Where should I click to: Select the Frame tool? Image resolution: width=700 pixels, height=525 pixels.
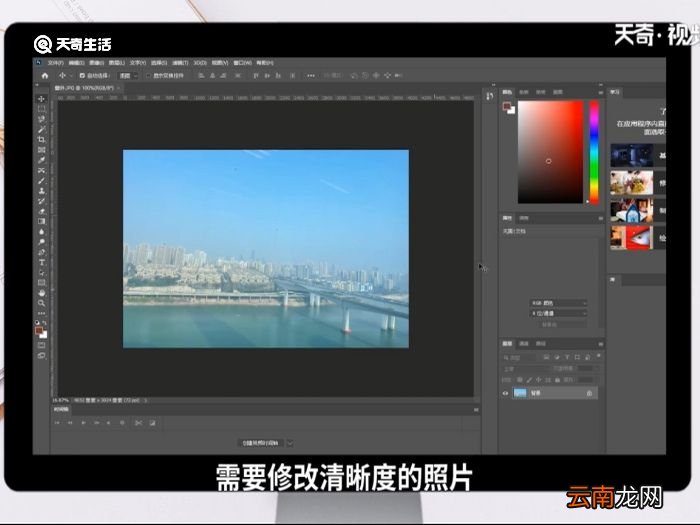(42, 150)
